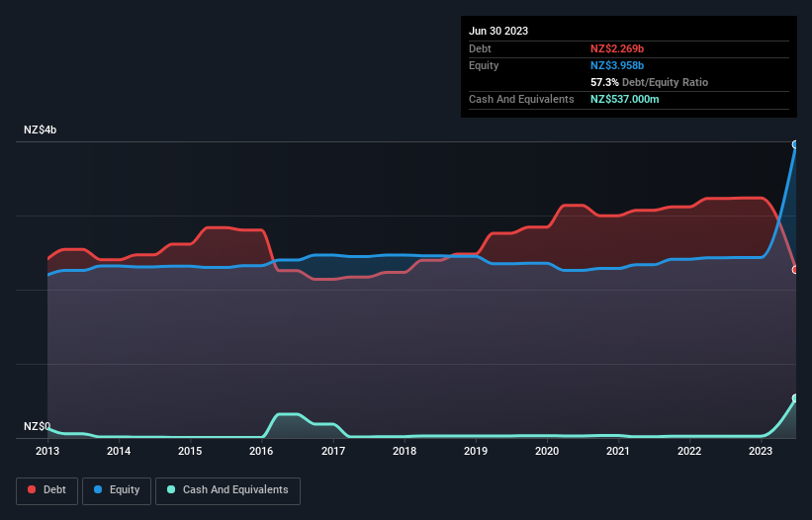Viewport: 812px width, 520px height.
Task: Click the red Debt legend dot
Action: pos(32,489)
